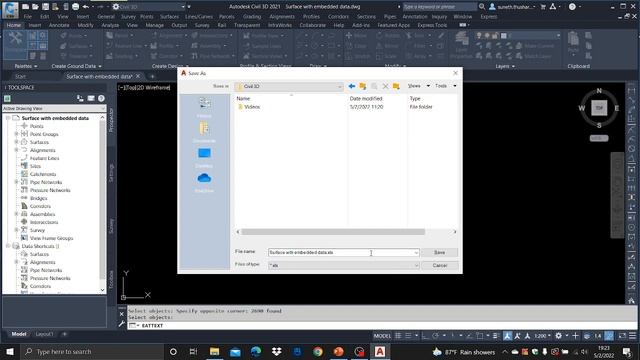Select the Surface with embedded data drawing tab
The width and height of the screenshot is (640, 360).
[99, 76]
